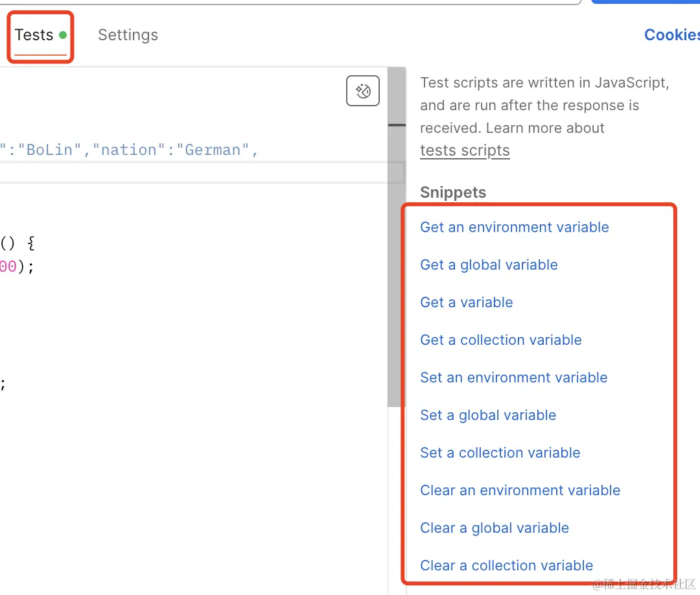Screen dimensions: 700x595
Task: Insert the Get a collection variable snippet
Action: pos(501,340)
